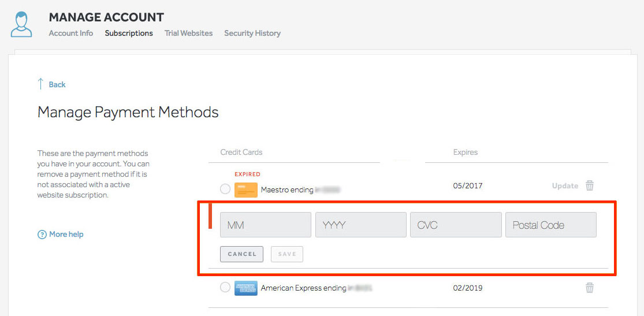
Task: Click the Manage Payment Methods heading
Action: point(128,111)
